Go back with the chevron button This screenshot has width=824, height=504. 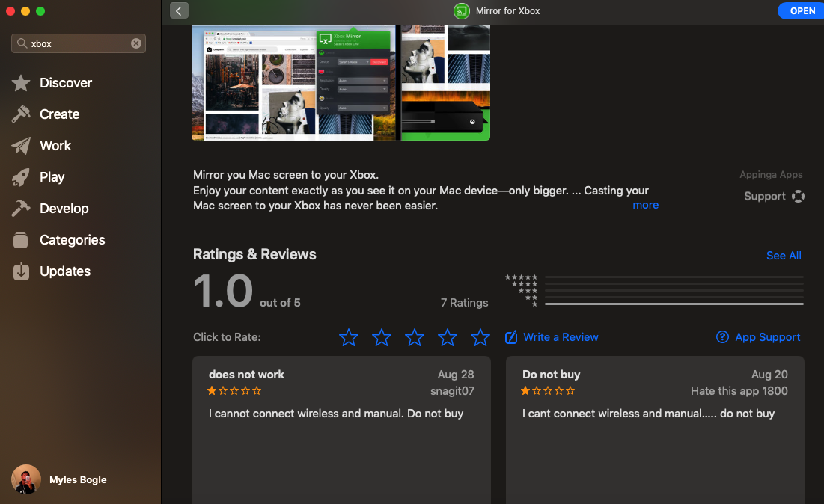coord(179,10)
